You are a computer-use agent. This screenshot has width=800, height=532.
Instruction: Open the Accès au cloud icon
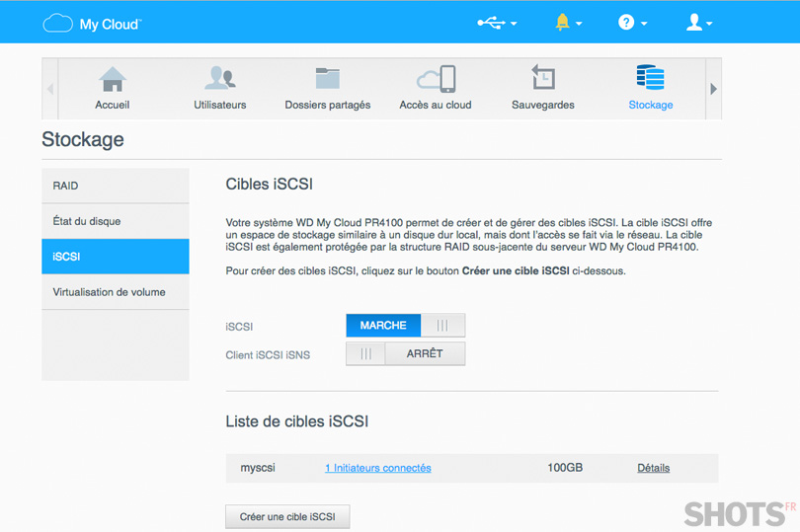[x=436, y=79]
